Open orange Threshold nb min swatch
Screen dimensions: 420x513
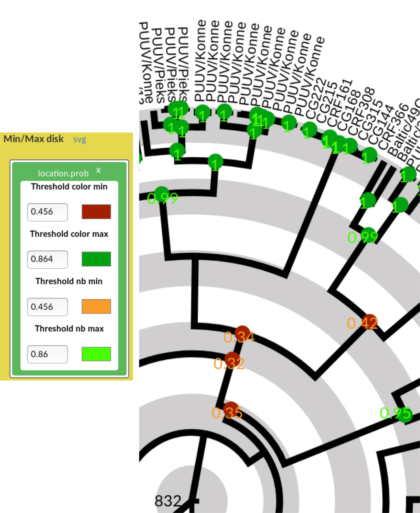click(x=96, y=306)
